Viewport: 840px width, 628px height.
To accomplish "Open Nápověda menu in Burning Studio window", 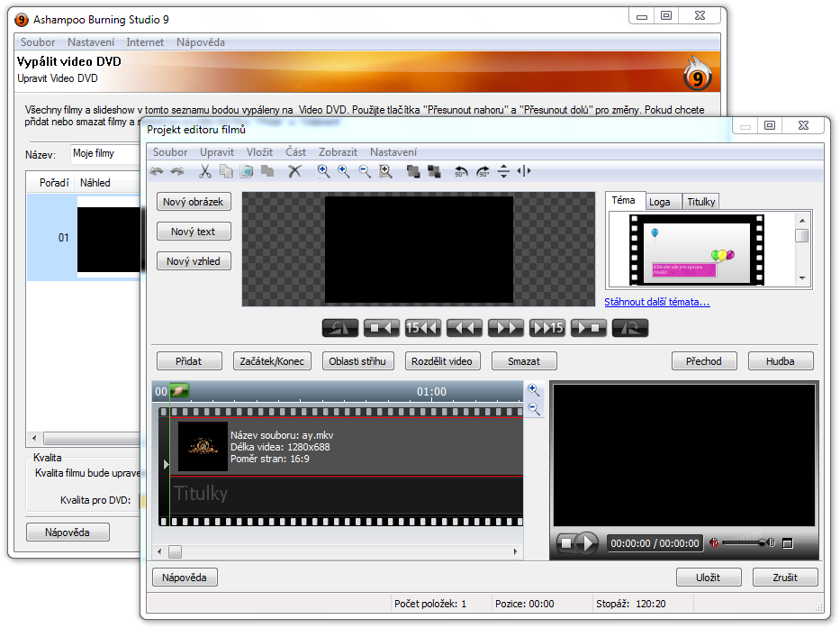I will pyautogui.click(x=201, y=42).
